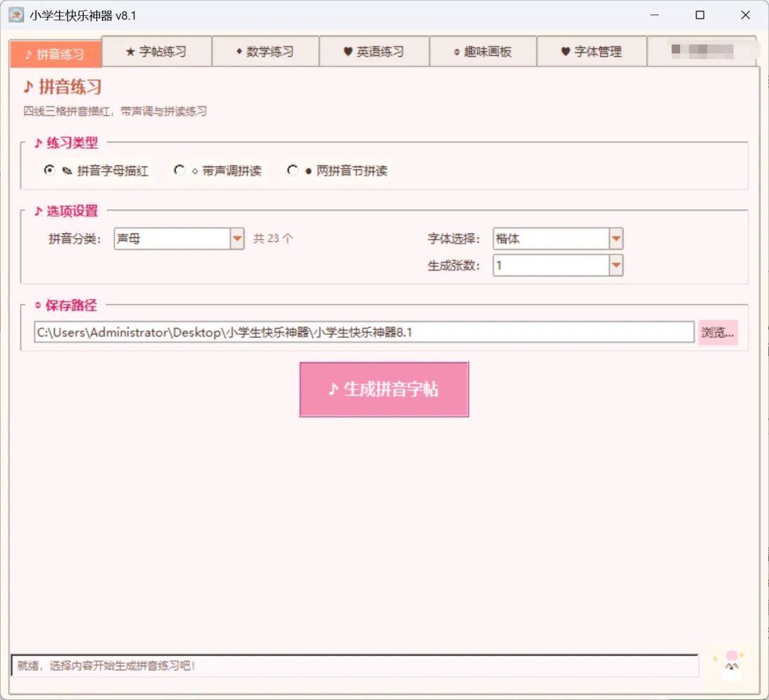Open the 拼音练习 tab
Image resolution: width=769 pixels, height=700 pixels.
pyautogui.click(x=56, y=53)
